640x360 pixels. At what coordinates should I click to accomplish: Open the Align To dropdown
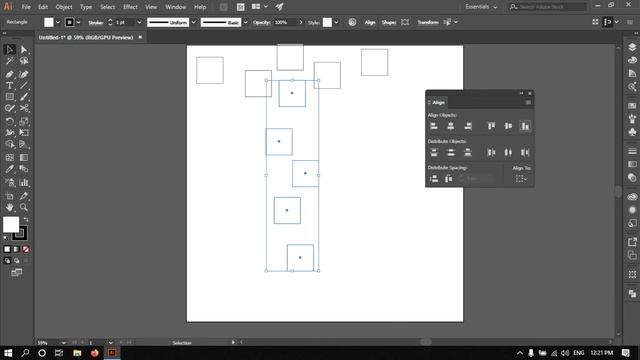(x=521, y=179)
